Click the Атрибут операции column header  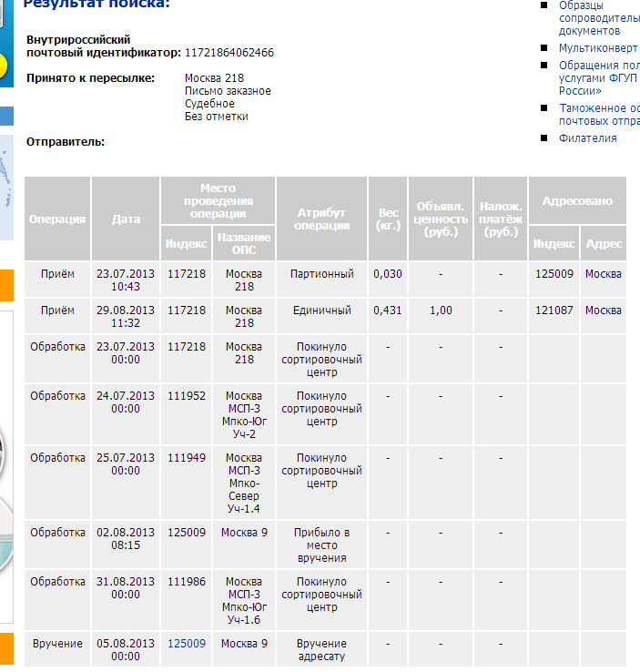(321, 219)
